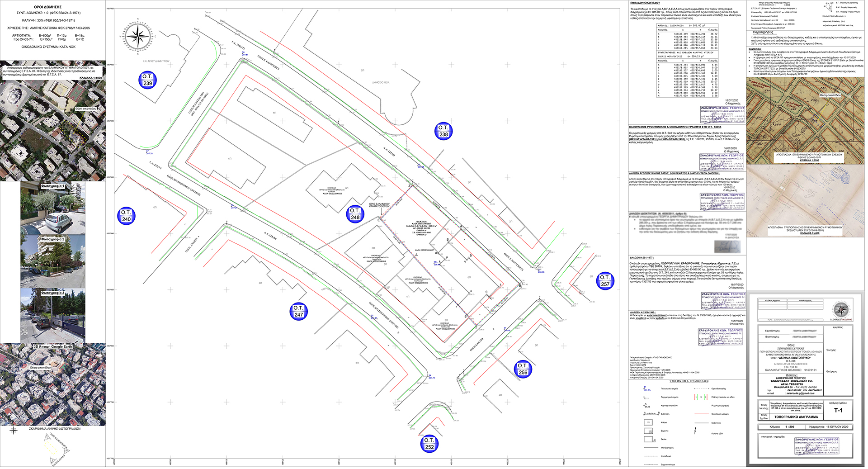Click the engineer e-mail address in title block

[800, 393]
